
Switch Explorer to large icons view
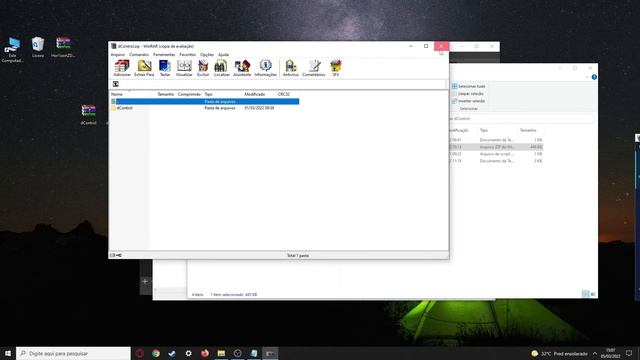point(593,294)
